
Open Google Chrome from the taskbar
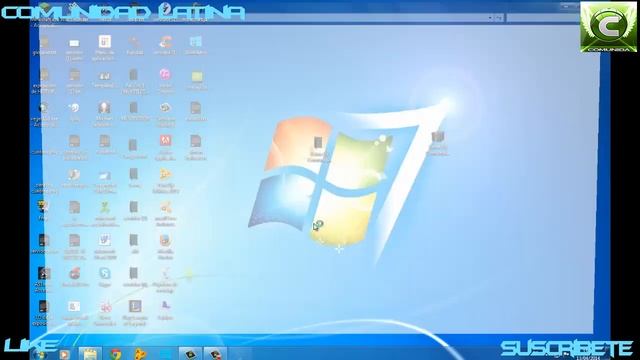[116, 354]
